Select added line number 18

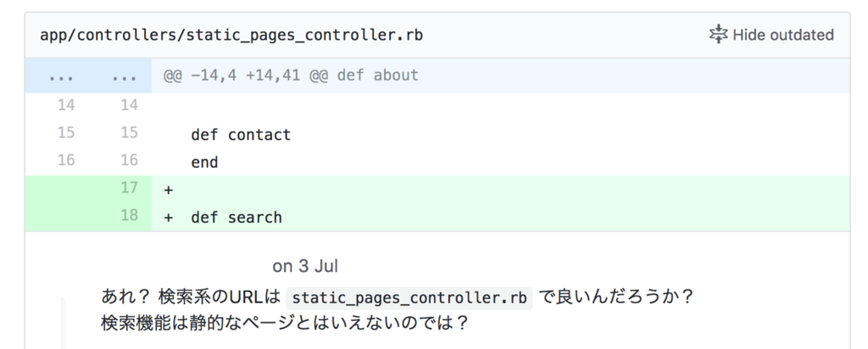(129, 215)
